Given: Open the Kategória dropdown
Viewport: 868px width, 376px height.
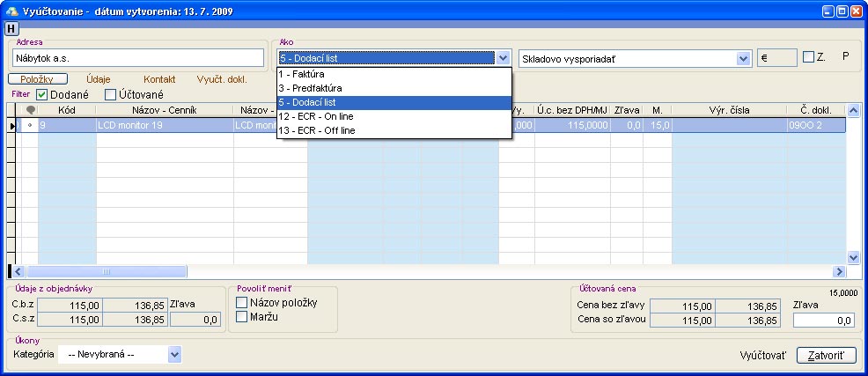Looking at the screenshot, I should point(173,354).
